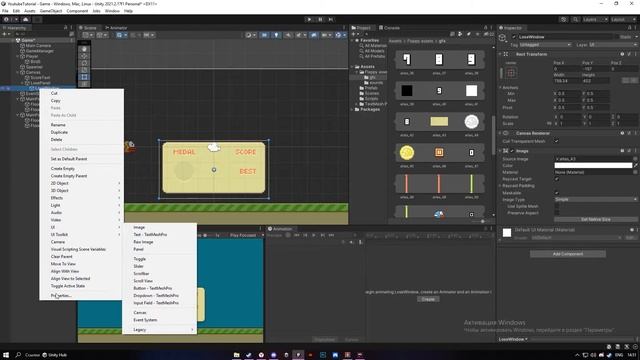This screenshot has width=640, height=360.
Task: Open the global search icon in top toolbar
Action: click(575, 19)
